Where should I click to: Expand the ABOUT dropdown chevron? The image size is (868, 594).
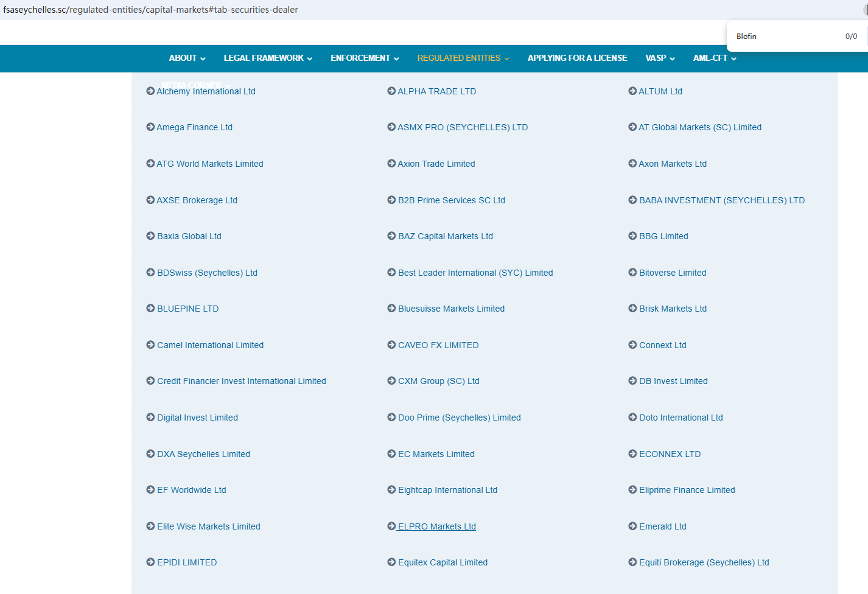(x=203, y=58)
